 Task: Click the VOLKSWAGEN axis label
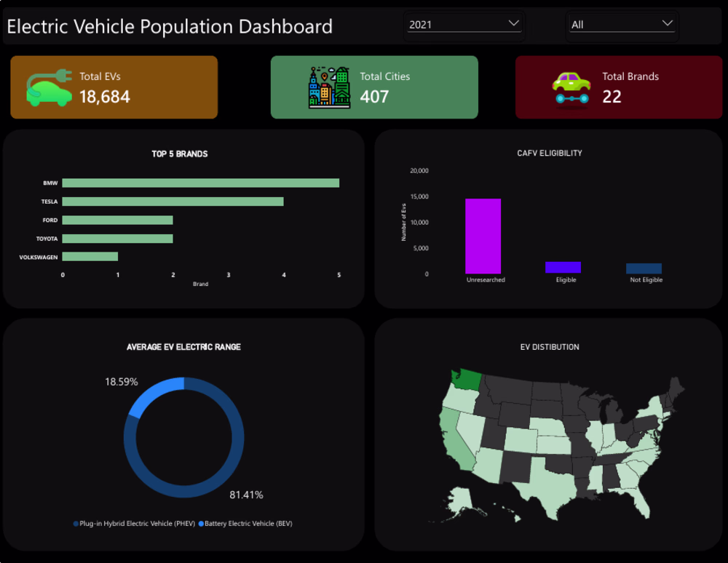(x=39, y=257)
